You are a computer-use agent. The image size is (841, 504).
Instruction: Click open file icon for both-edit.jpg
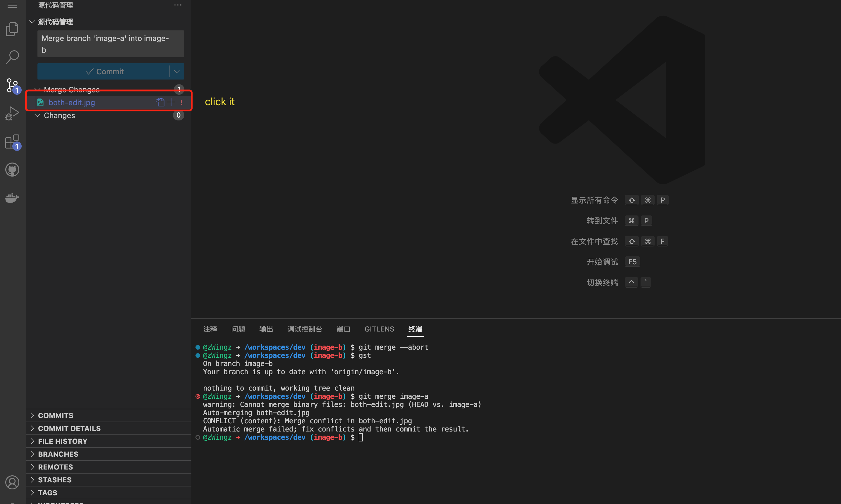click(160, 102)
